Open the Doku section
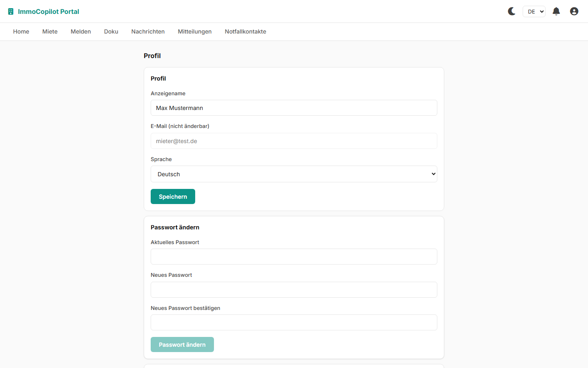The image size is (588, 368). coord(111,31)
